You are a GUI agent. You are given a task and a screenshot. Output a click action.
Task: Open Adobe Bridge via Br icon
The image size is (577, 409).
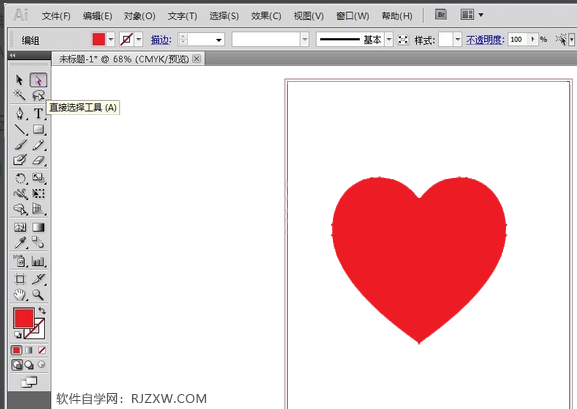[441, 15]
